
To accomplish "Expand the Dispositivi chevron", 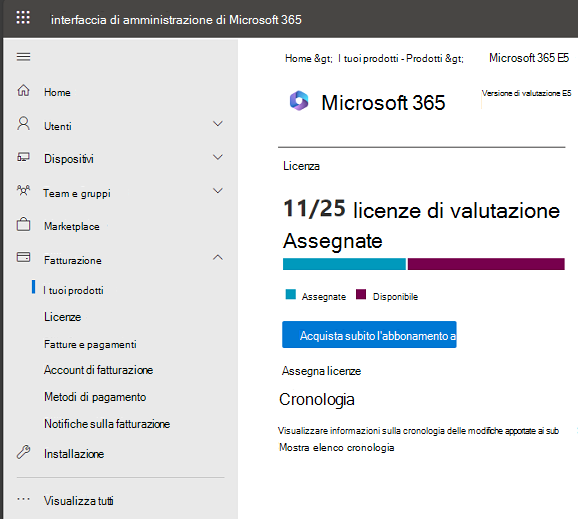I will tap(218, 157).
